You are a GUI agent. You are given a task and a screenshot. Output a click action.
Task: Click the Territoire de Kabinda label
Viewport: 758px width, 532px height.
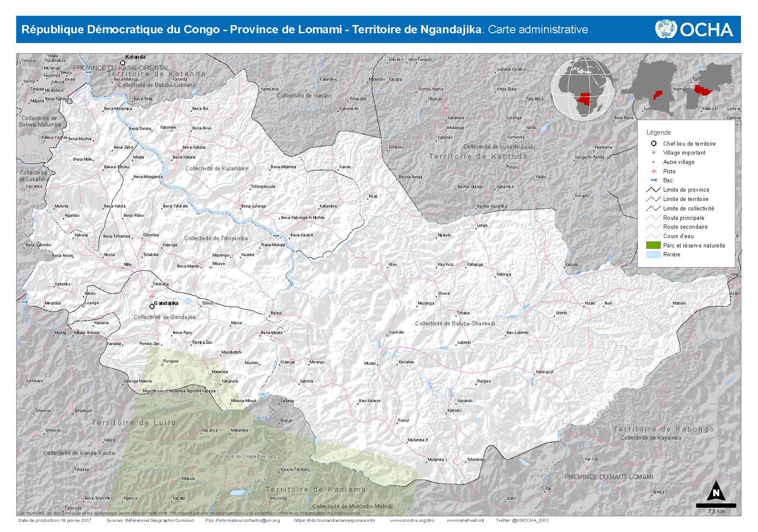click(478, 156)
